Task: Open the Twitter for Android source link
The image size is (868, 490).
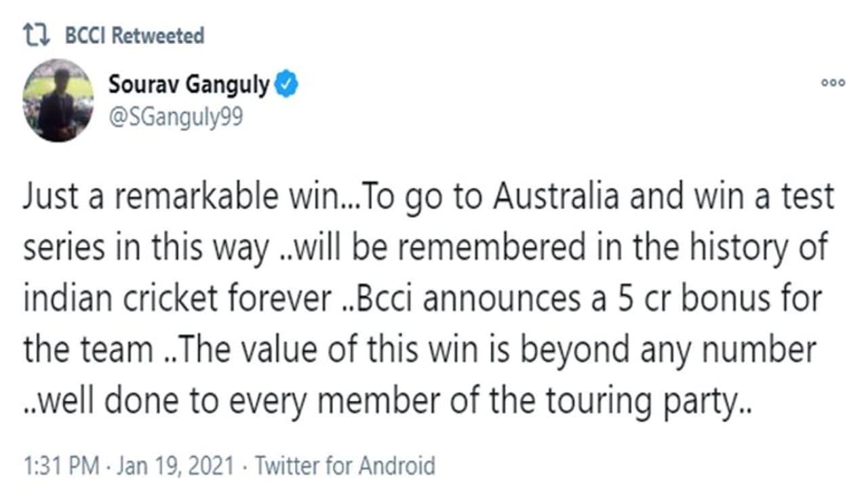Action: (344, 466)
